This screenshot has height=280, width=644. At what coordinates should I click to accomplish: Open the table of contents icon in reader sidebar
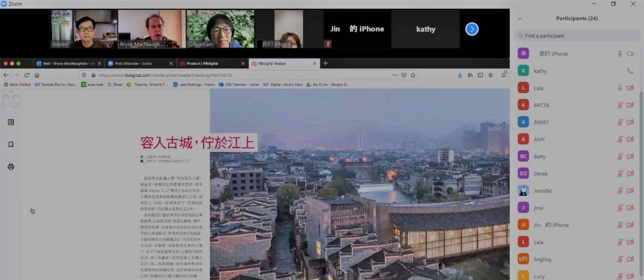[x=11, y=122]
